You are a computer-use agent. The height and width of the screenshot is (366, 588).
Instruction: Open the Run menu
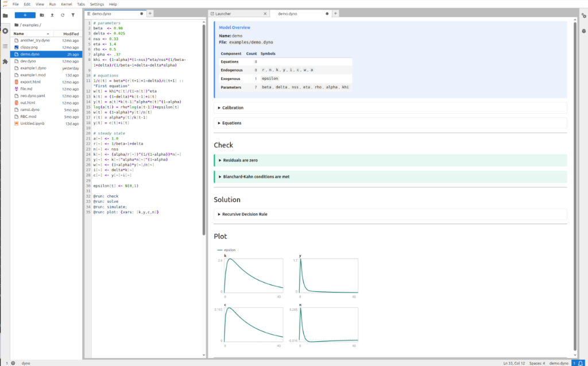(x=52, y=4)
